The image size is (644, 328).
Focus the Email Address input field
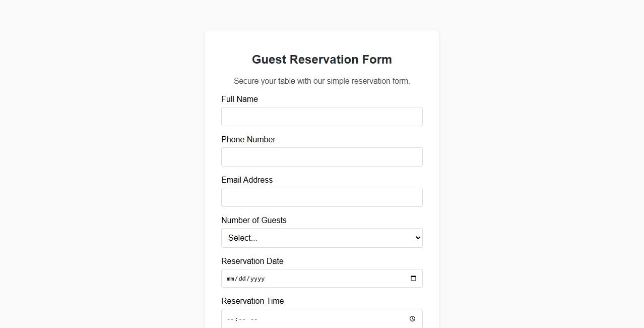pos(321,197)
